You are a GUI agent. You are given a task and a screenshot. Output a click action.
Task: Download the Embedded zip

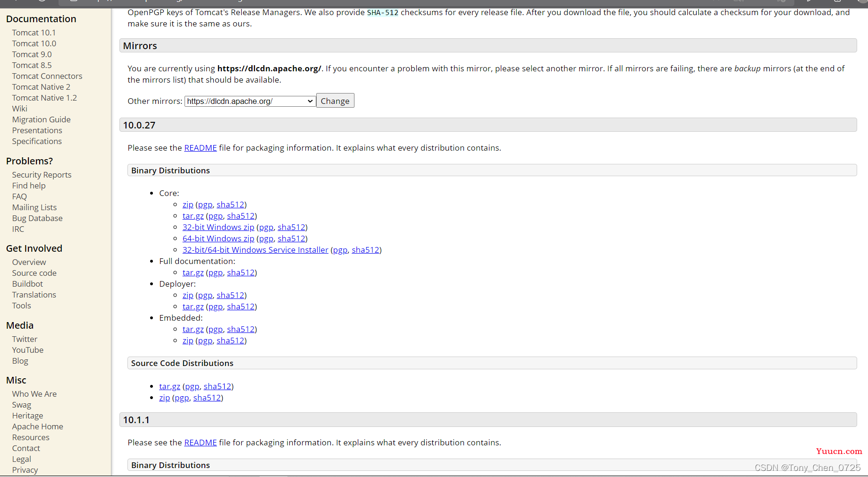click(188, 341)
